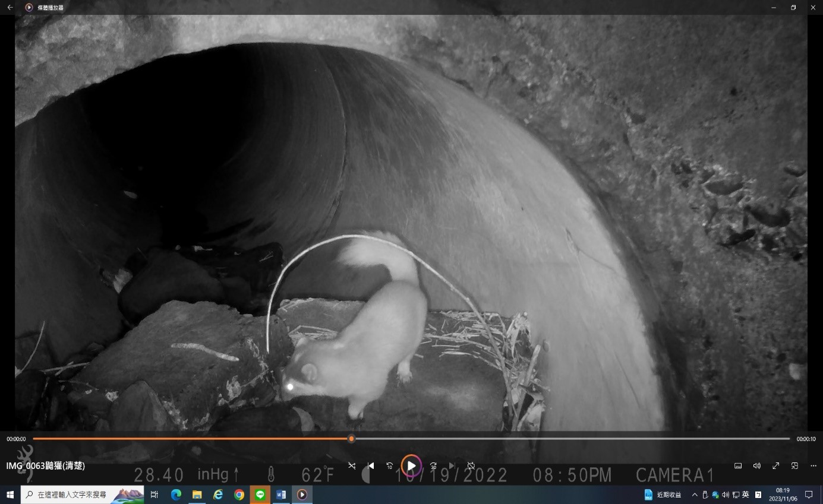Skip forward 30 seconds
The image size is (823, 504).
tap(433, 466)
